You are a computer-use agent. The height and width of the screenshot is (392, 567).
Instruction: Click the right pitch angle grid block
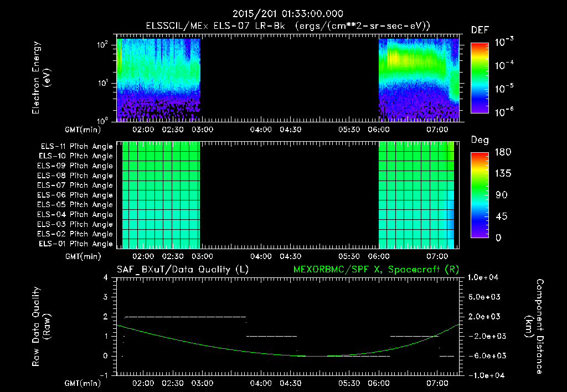pos(416,195)
